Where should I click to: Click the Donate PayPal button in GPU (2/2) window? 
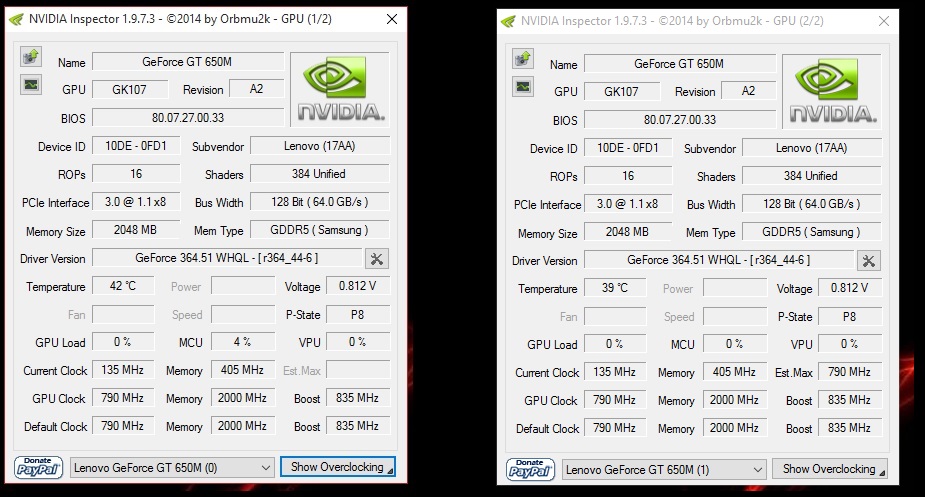(530, 470)
